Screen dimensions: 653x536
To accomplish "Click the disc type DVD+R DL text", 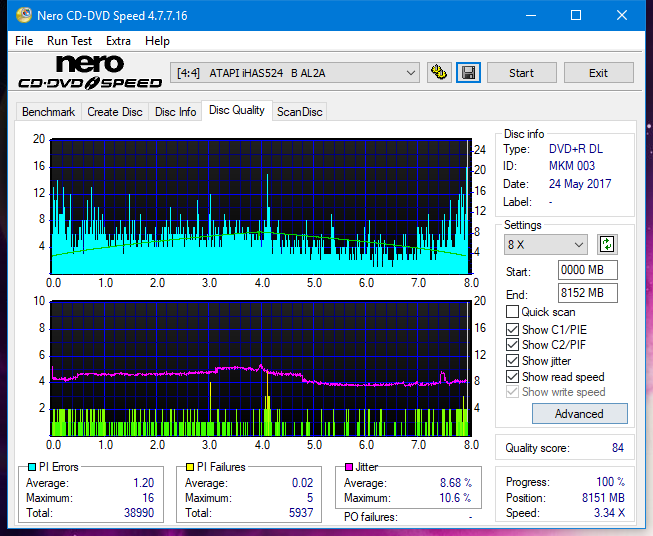I will (576, 149).
